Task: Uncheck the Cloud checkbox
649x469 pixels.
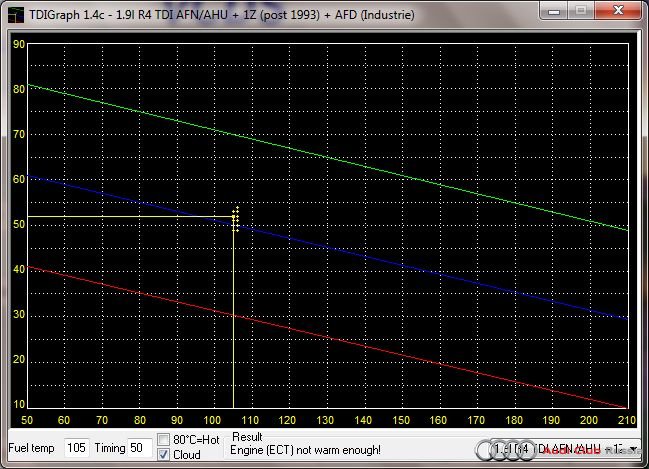Action: point(164,455)
